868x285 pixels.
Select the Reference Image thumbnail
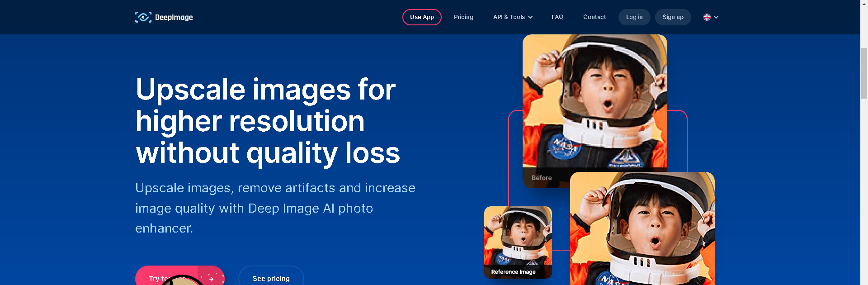point(518,242)
